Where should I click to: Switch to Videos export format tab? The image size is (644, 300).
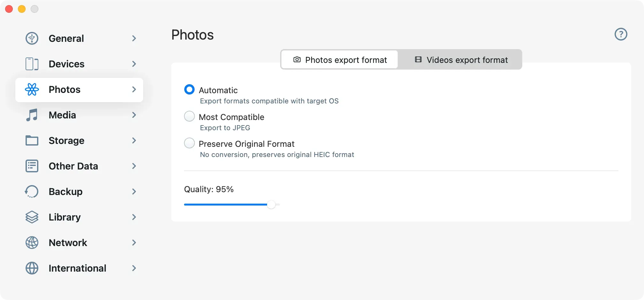pyautogui.click(x=460, y=60)
